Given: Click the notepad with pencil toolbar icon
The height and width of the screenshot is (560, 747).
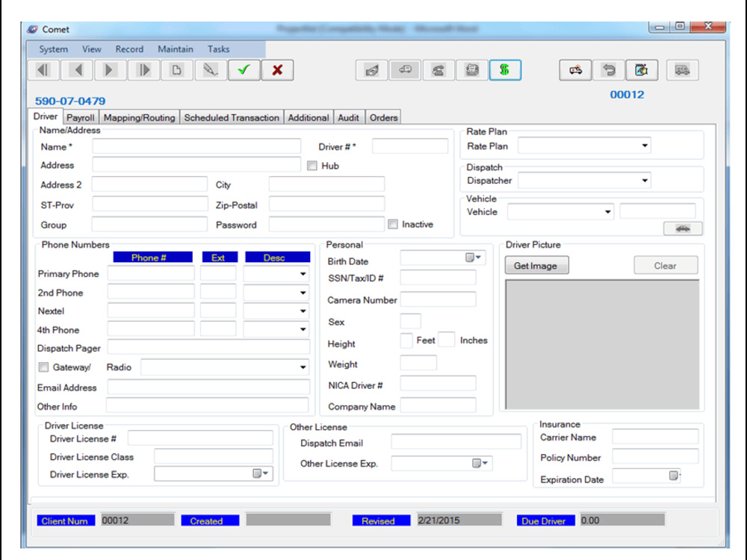Looking at the screenshot, I should pyautogui.click(x=642, y=70).
